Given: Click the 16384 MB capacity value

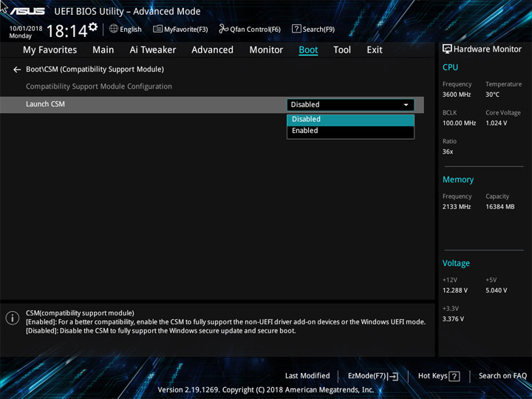Looking at the screenshot, I should tap(499, 207).
